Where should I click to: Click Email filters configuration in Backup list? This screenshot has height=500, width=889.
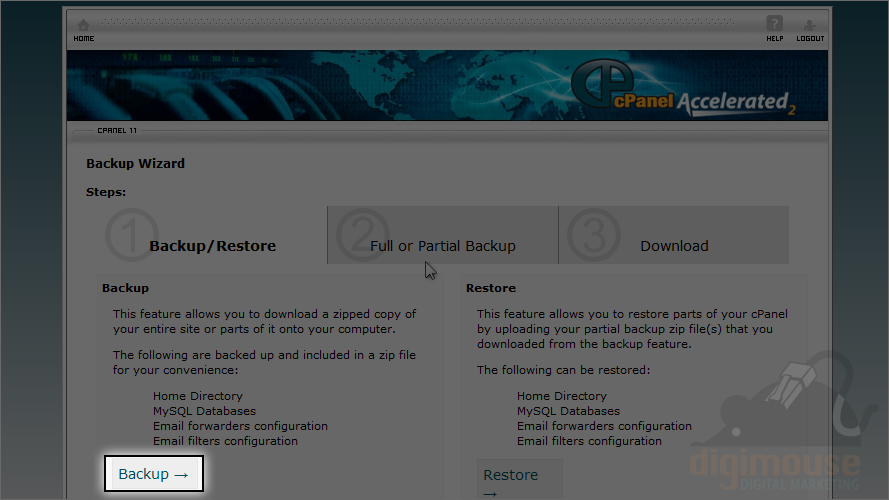(x=226, y=441)
